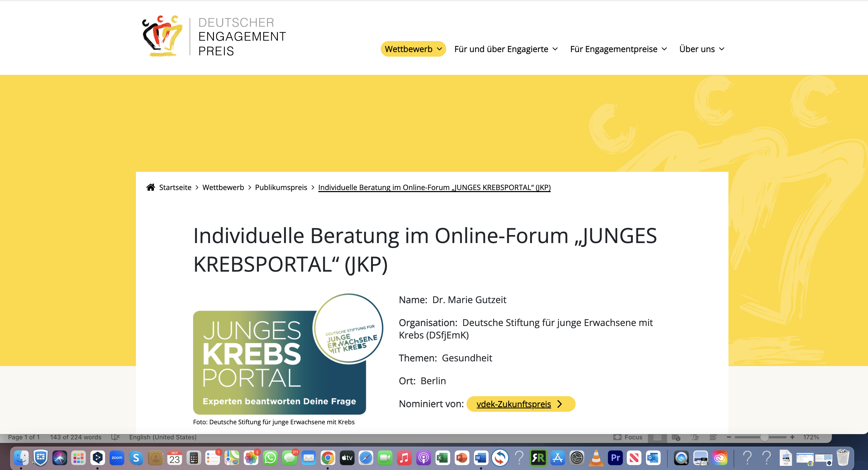
Task: Click Page 1 of 1 in the status bar
Action: [x=24, y=437]
